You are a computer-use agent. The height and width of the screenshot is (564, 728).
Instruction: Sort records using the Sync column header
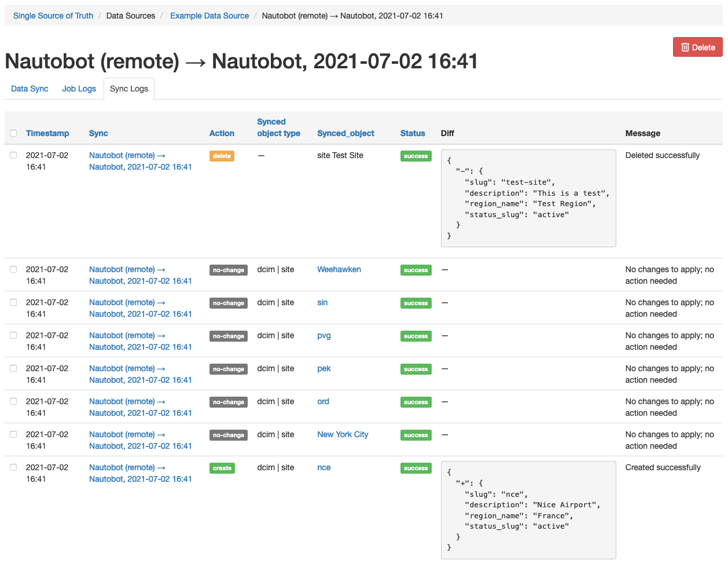coord(98,133)
